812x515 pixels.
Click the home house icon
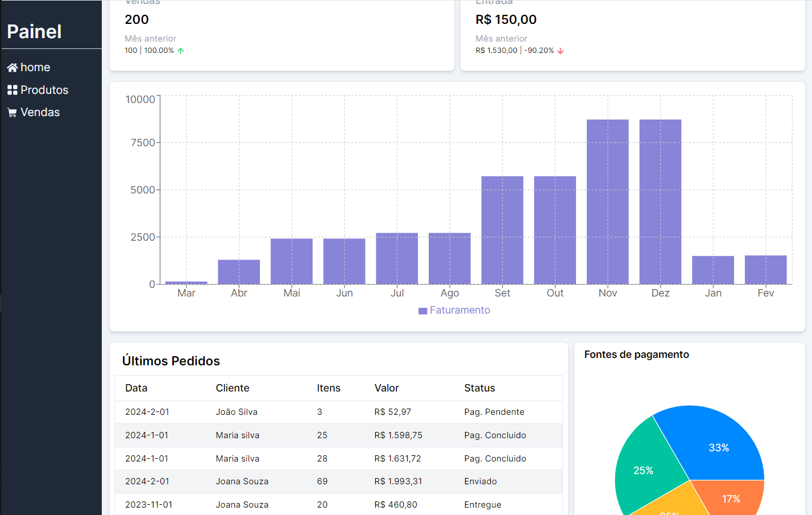(12, 68)
